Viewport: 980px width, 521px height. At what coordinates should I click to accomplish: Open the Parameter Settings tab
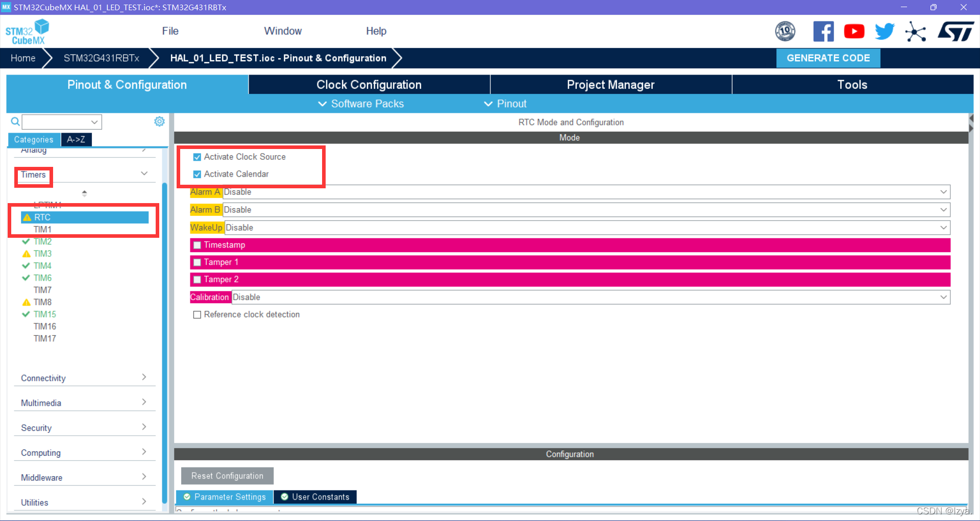[225, 497]
